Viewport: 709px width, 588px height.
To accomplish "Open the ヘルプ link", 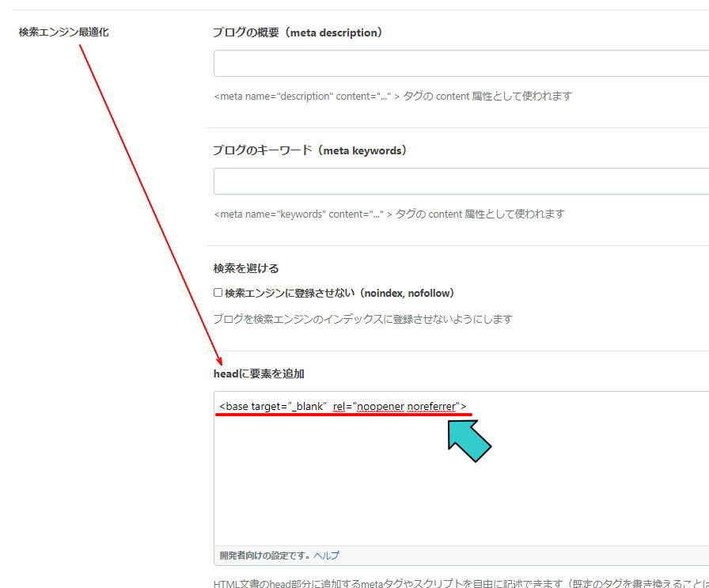I will 327,556.
